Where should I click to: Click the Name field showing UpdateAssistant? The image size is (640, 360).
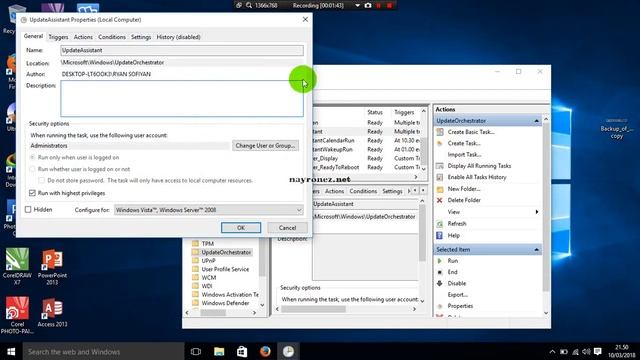(182, 50)
